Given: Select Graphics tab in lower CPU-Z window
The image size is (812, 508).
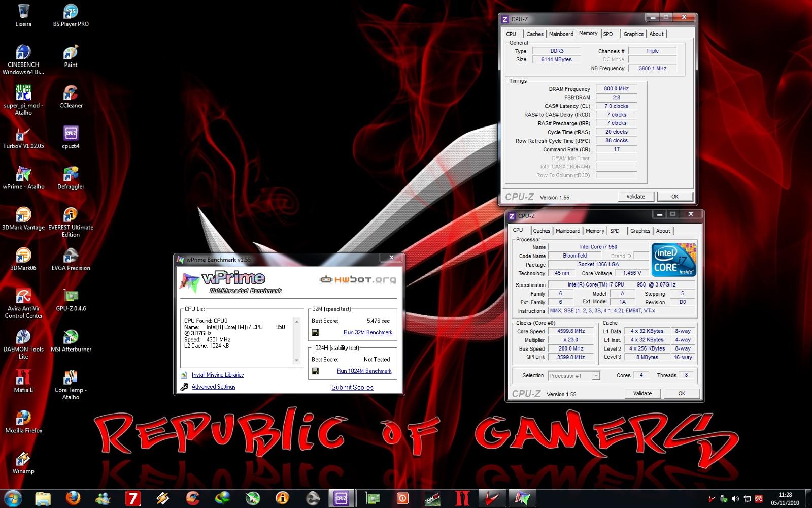Looking at the screenshot, I should click(x=640, y=231).
